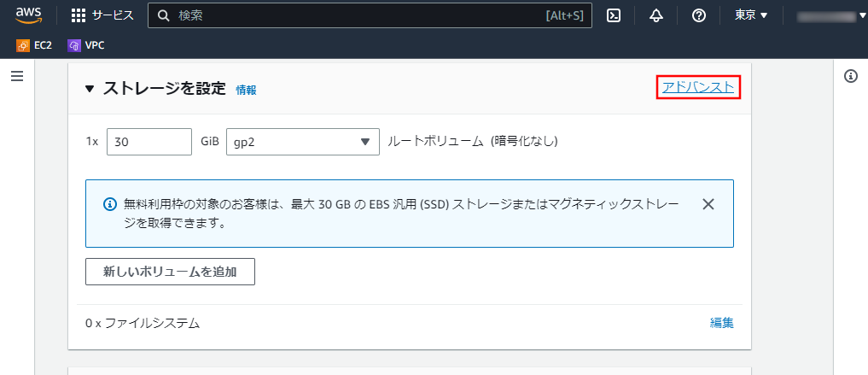Open the 東京 region selector
Screen dimensions: 868x375
[x=751, y=15]
